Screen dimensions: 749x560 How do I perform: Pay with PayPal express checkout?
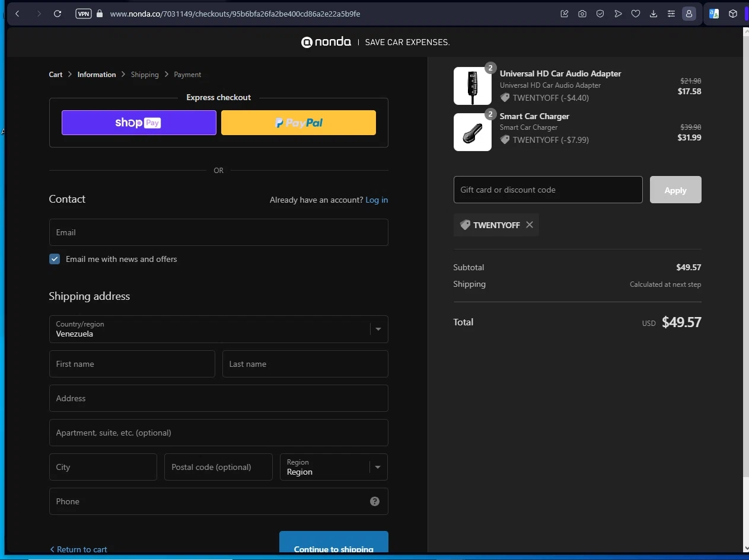298,123
